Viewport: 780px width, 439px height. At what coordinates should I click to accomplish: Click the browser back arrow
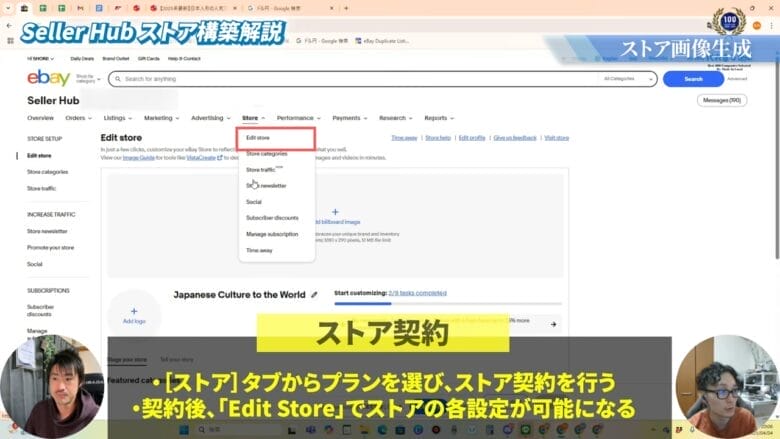click(9, 25)
